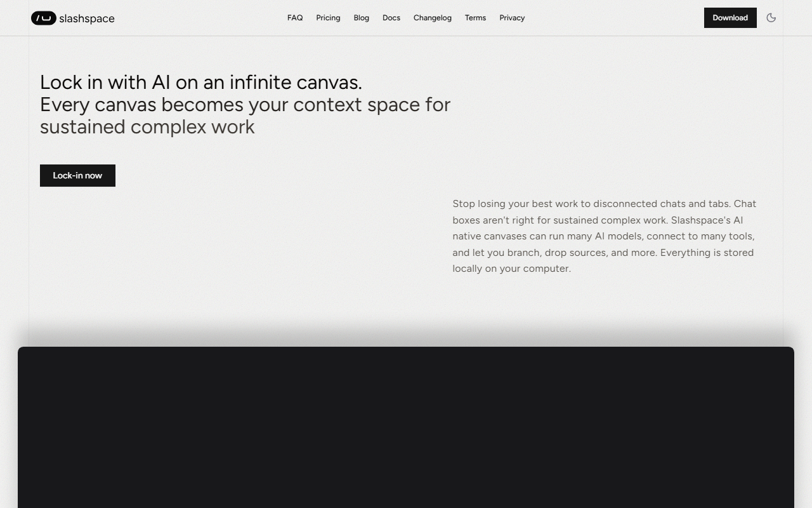The height and width of the screenshot is (508, 812).
Task: Open the Blog link
Action: [362, 18]
